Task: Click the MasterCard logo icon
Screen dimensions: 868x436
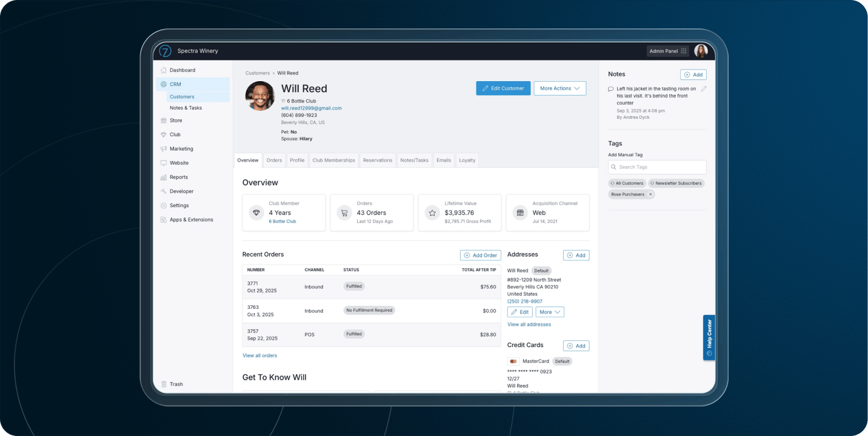Action: tap(513, 361)
